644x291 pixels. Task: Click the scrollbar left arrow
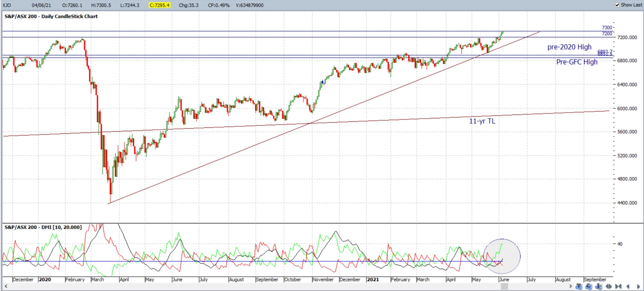coord(6,286)
